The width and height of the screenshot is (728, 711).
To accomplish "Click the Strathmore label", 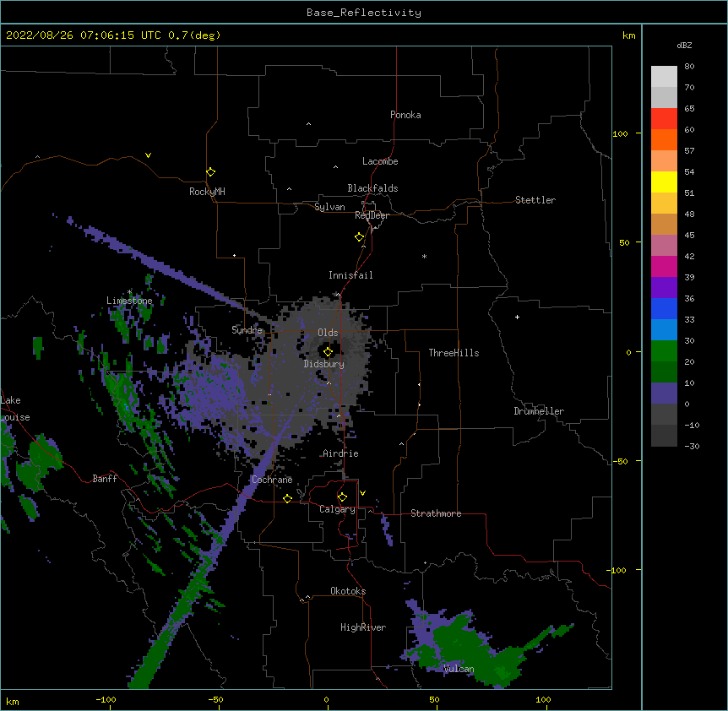I will tap(436, 513).
